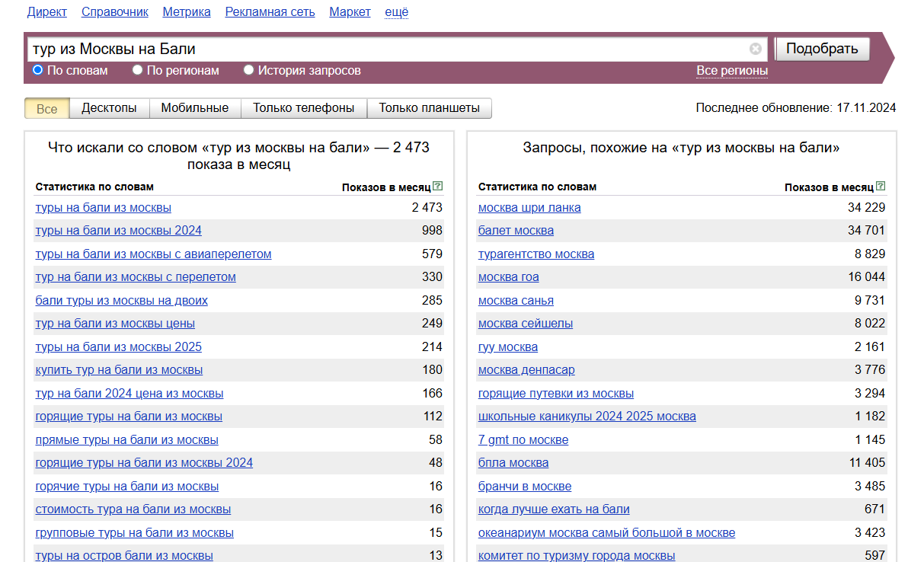Click the '16 044' count for москва гоа
The height and width of the screenshot is (562, 924).
867,277
